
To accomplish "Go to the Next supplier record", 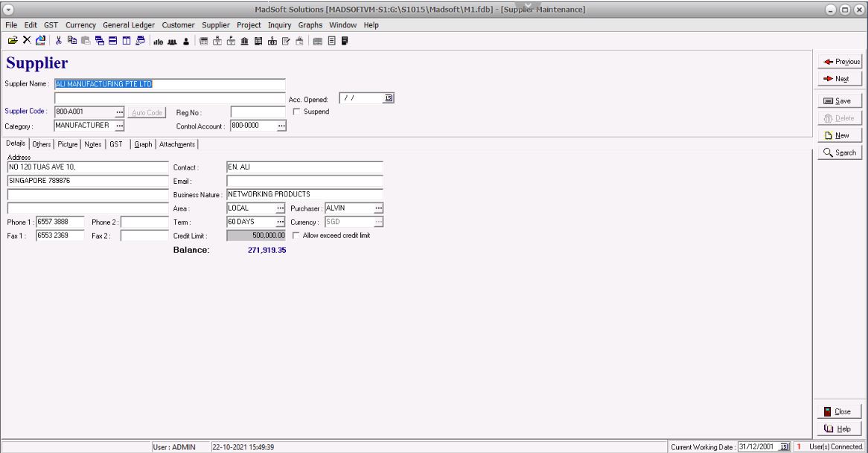I will click(x=840, y=79).
